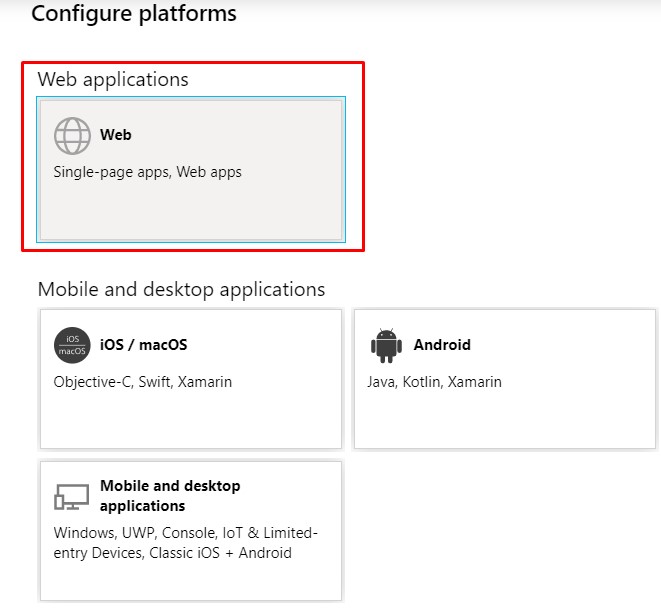The image size is (661, 608).
Task: Click the iOS / macOS round icon
Action: point(72,345)
